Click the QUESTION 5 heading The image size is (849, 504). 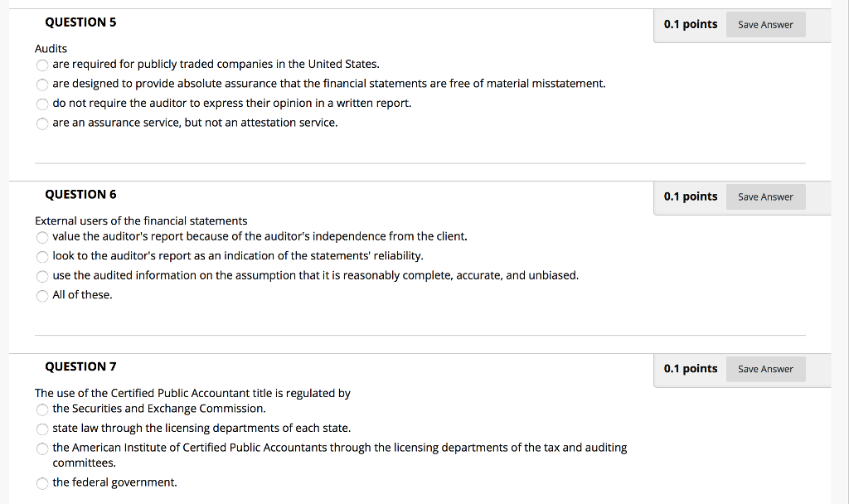[80, 22]
